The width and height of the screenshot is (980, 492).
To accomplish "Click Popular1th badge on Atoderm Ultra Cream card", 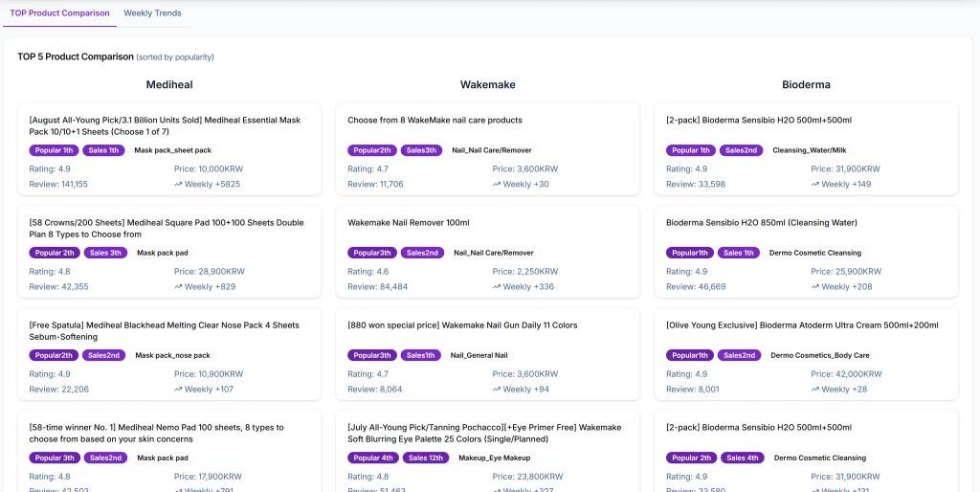I will click(690, 356).
